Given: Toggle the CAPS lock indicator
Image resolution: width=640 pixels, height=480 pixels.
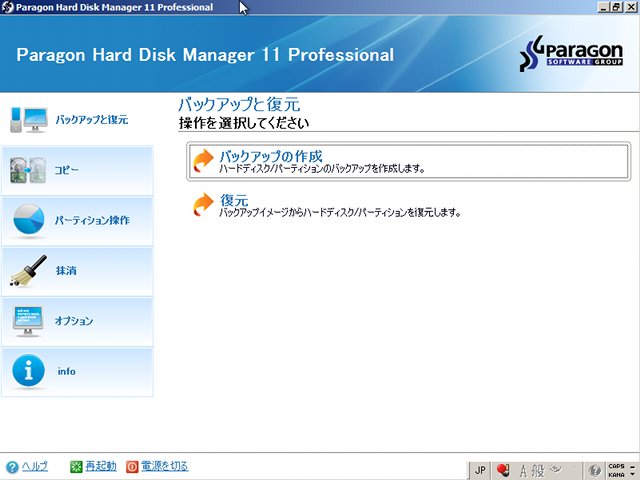Looking at the screenshot, I should point(616,466).
